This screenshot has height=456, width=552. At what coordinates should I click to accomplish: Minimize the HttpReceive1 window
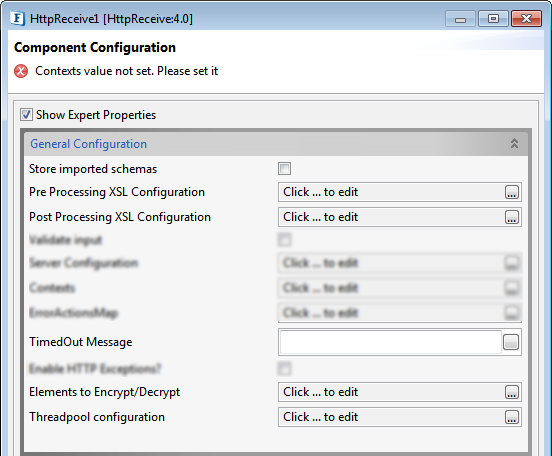(460, 19)
